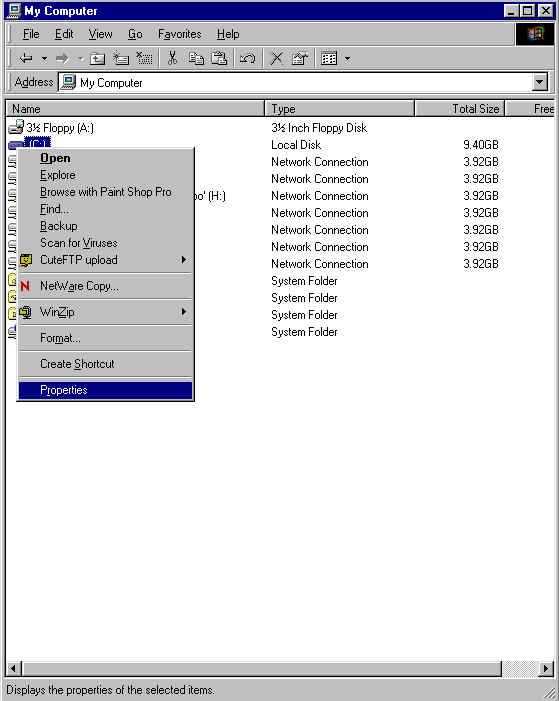559x701 pixels.
Task: Click the Cut scissors icon
Action: (x=172, y=58)
